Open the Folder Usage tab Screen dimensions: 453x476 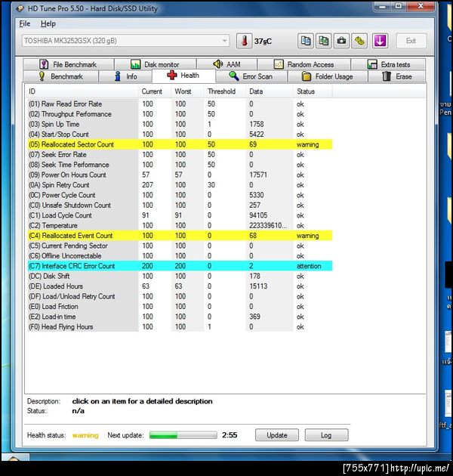[328, 76]
